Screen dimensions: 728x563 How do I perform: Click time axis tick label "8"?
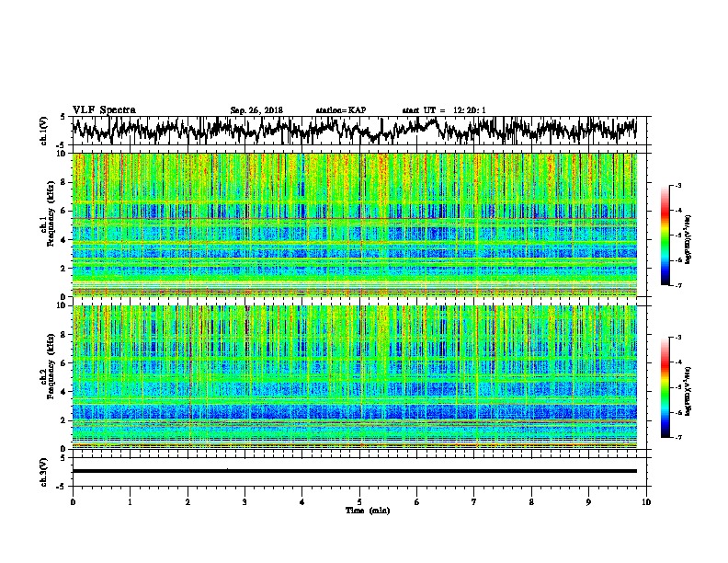[x=531, y=502]
